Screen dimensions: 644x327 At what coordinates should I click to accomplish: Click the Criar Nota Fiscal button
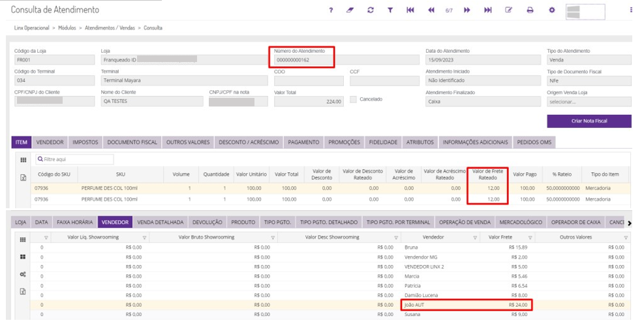(x=589, y=121)
